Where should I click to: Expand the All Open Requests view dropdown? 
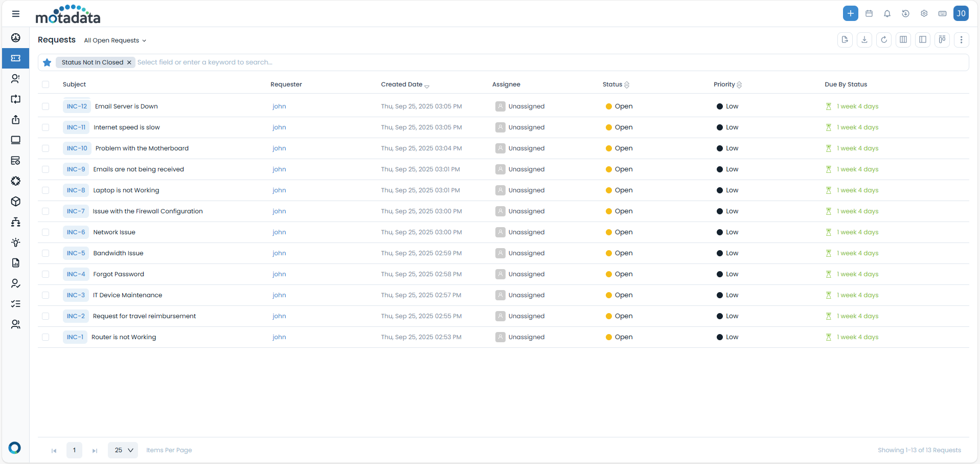pos(115,40)
